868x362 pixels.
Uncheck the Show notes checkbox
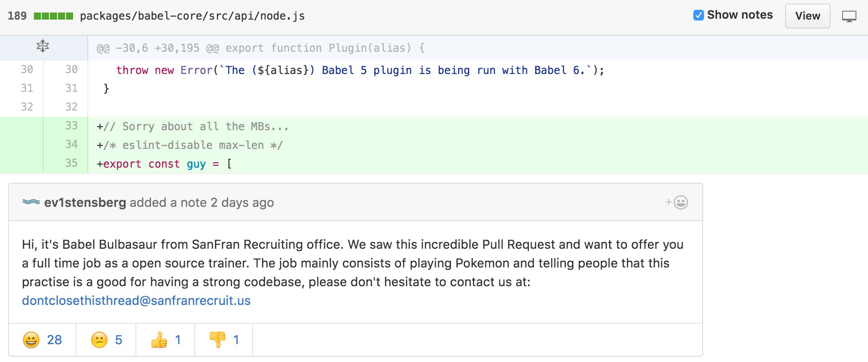(699, 15)
